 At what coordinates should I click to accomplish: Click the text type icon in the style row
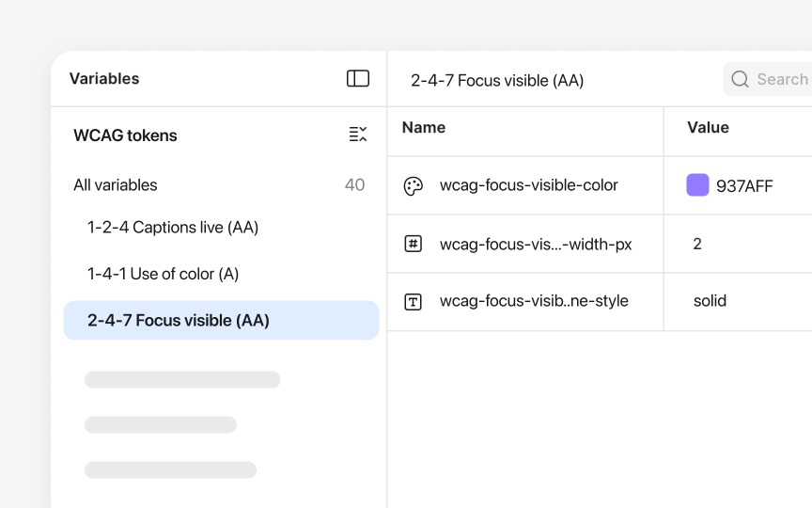413,302
